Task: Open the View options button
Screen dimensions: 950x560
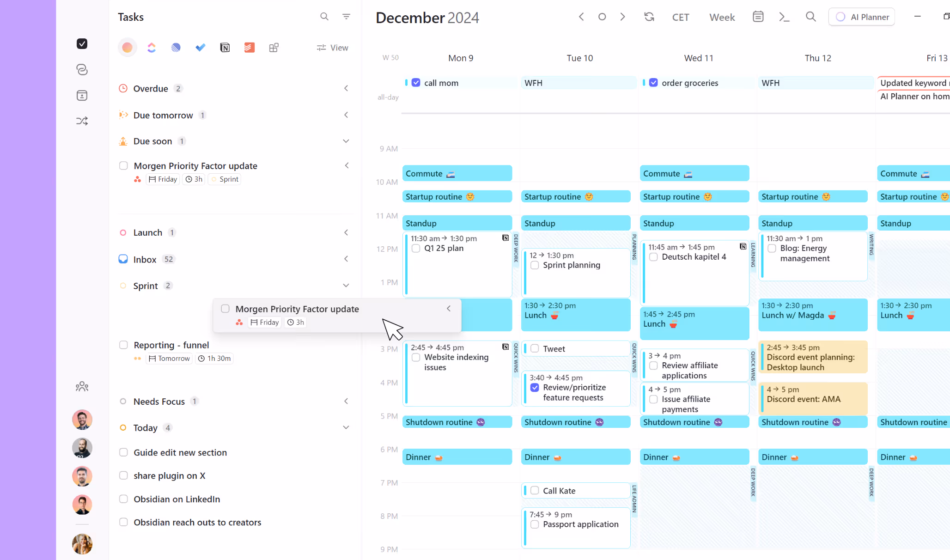Action: point(333,48)
